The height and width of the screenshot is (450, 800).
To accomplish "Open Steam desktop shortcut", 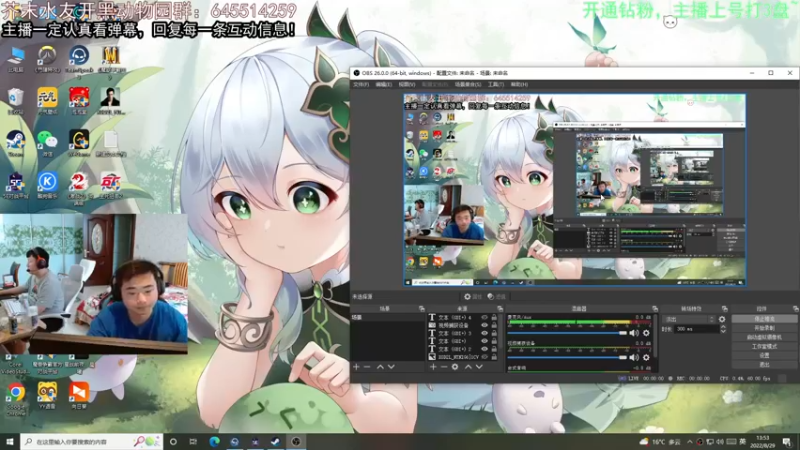I will pyautogui.click(x=16, y=142).
